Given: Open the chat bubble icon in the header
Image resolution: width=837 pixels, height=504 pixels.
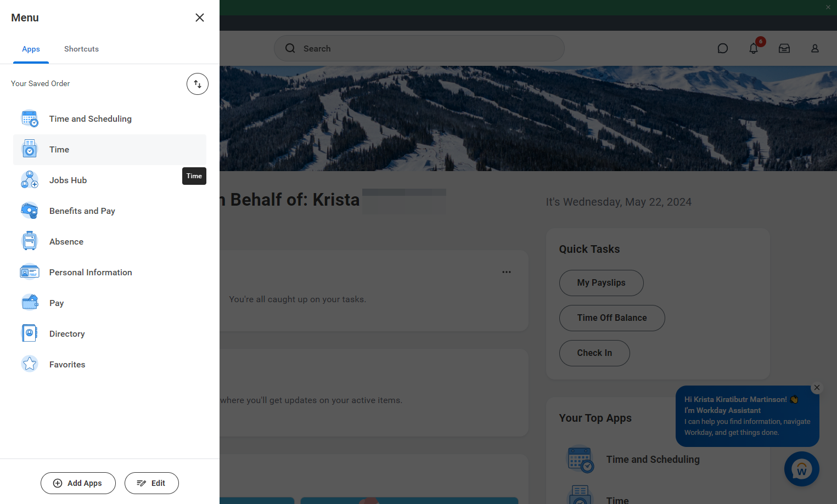Looking at the screenshot, I should pyautogui.click(x=723, y=48).
